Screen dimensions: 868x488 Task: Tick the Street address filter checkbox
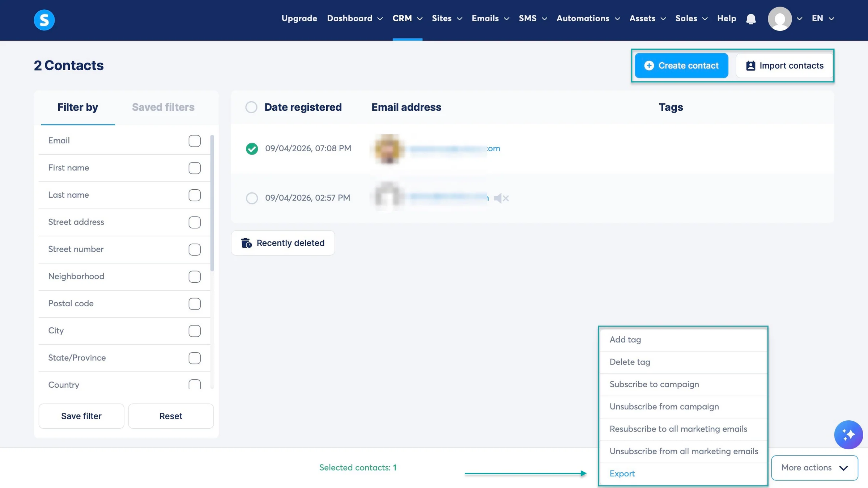pos(195,222)
